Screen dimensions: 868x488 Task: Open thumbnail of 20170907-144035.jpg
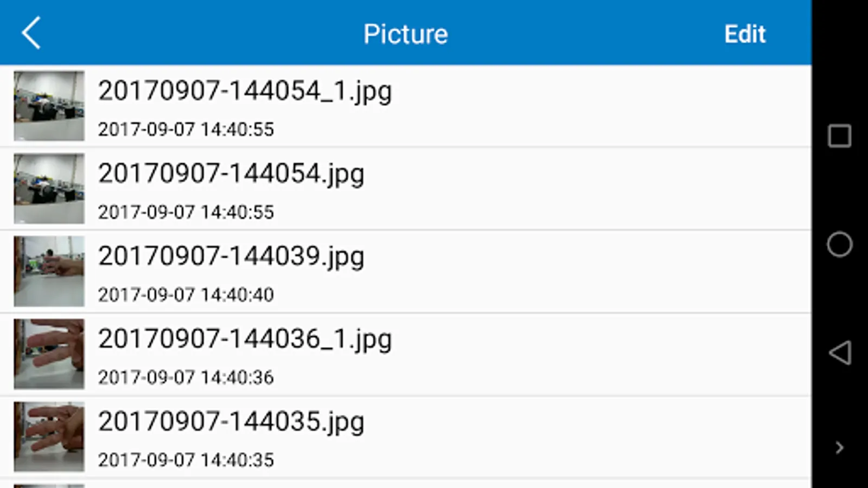49,436
